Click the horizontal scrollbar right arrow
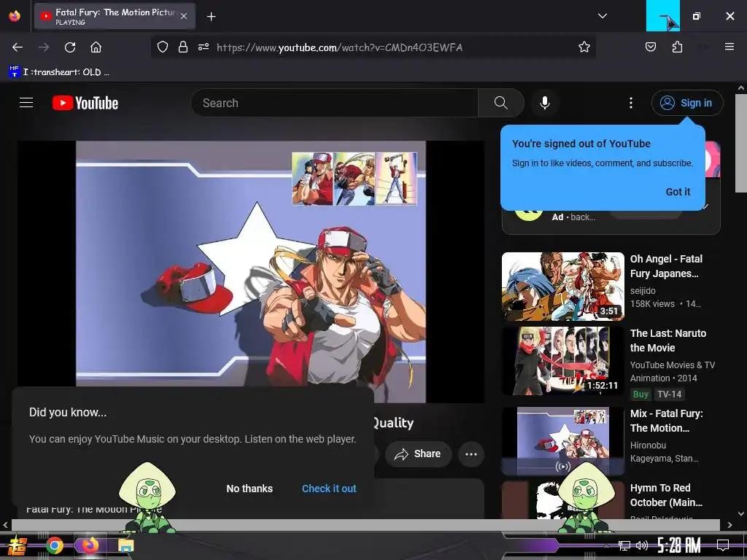Viewport: 747px width, 560px height. pyautogui.click(x=729, y=525)
